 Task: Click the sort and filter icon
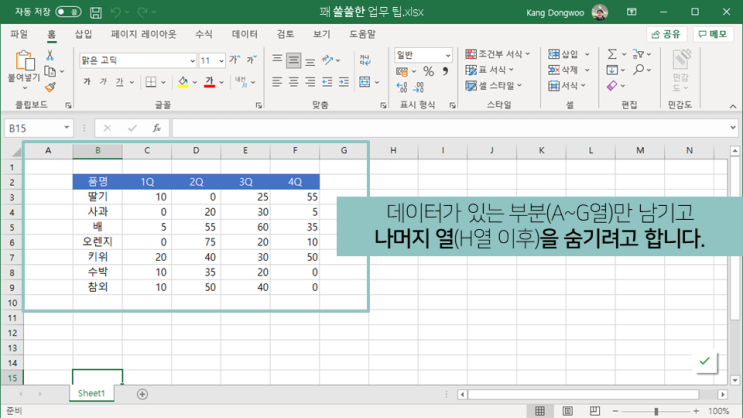coord(638,54)
